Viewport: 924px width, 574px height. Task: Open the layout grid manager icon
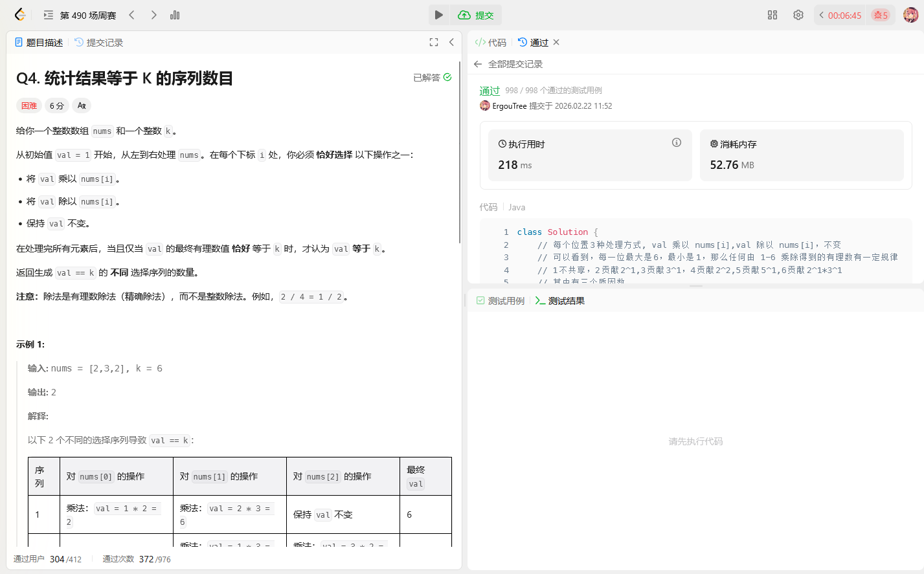point(772,15)
